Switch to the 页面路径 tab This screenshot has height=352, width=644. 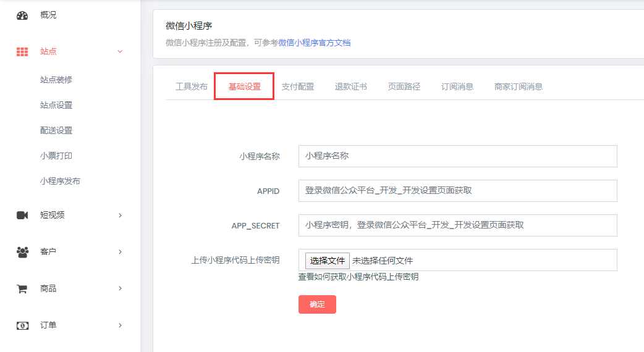coord(404,86)
